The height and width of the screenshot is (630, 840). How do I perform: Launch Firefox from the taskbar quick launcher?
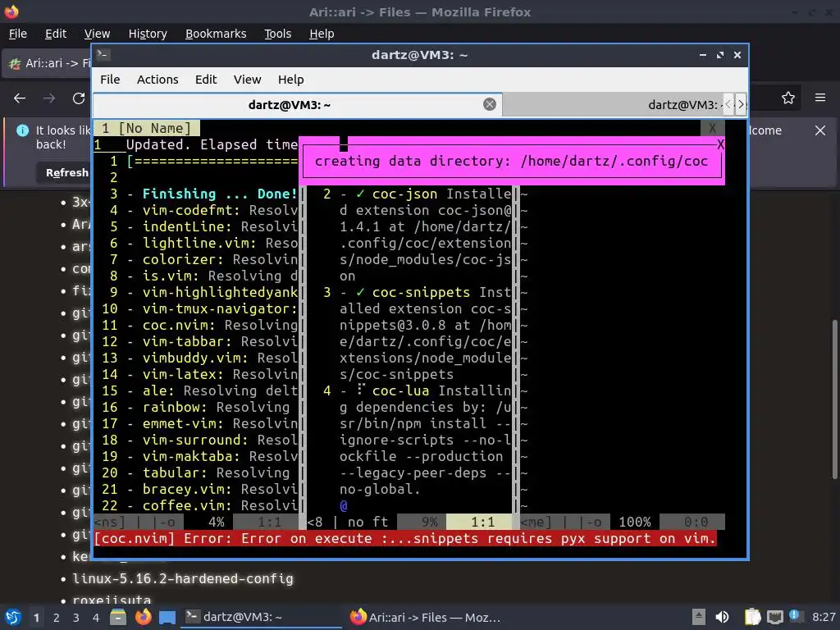(143, 617)
